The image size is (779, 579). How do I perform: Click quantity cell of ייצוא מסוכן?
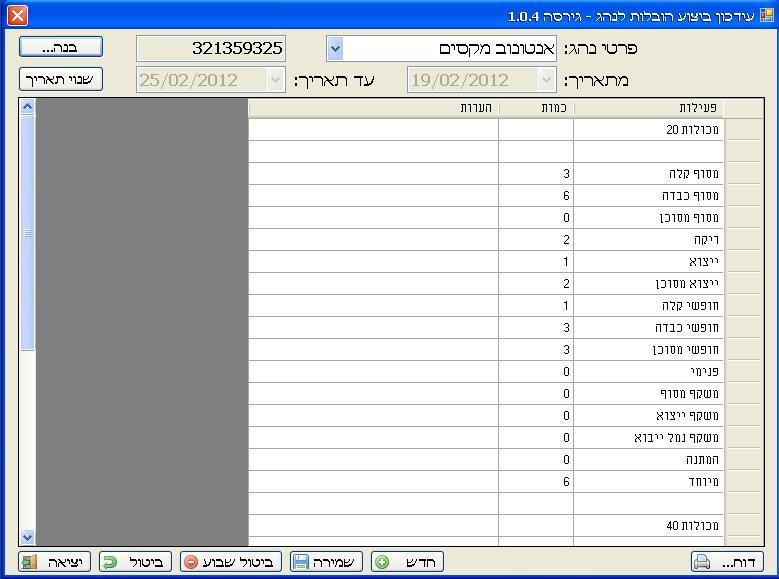[x=536, y=284]
